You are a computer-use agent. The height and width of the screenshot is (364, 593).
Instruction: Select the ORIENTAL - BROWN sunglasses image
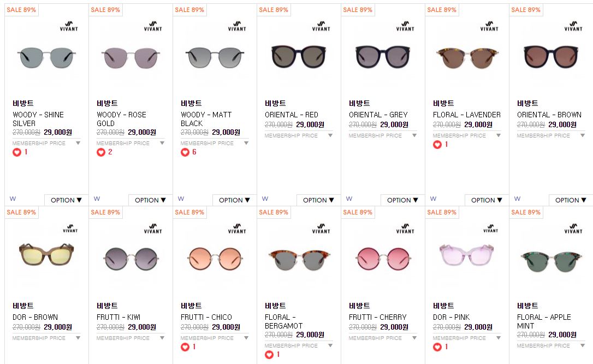pyautogui.click(x=551, y=57)
